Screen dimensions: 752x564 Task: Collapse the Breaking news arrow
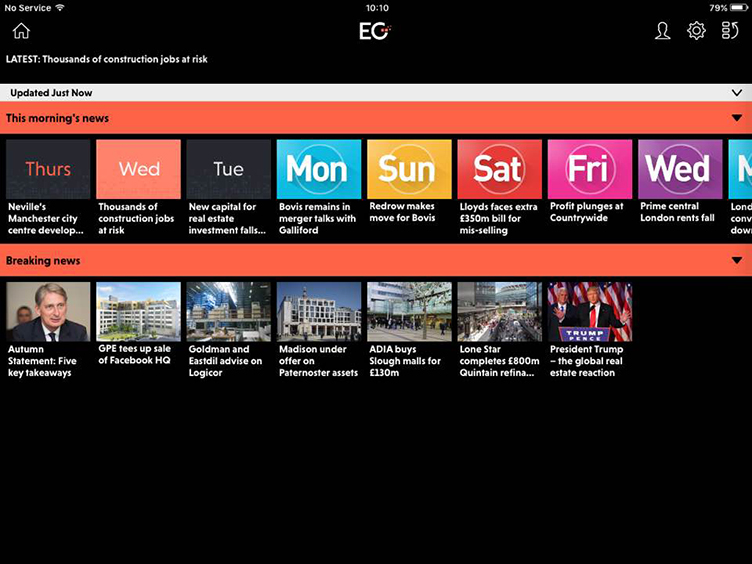737,260
